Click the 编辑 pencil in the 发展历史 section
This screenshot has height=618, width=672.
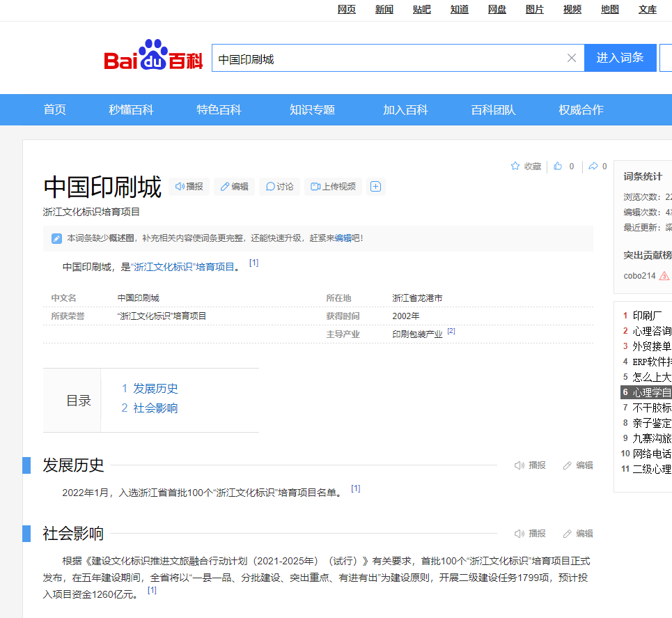pos(578,465)
